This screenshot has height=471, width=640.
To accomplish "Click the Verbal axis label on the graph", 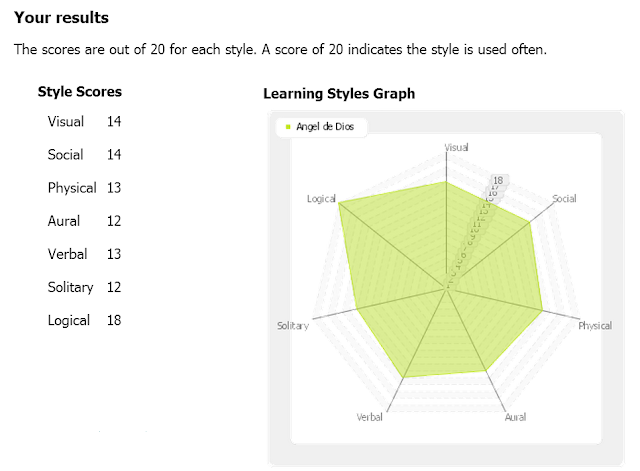I will [x=369, y=417].
